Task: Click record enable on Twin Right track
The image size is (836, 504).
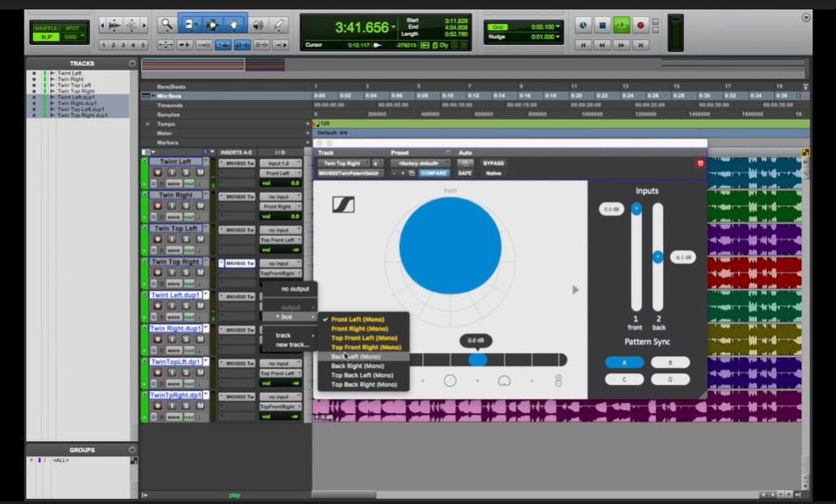Action: click(x=157, y=206)
